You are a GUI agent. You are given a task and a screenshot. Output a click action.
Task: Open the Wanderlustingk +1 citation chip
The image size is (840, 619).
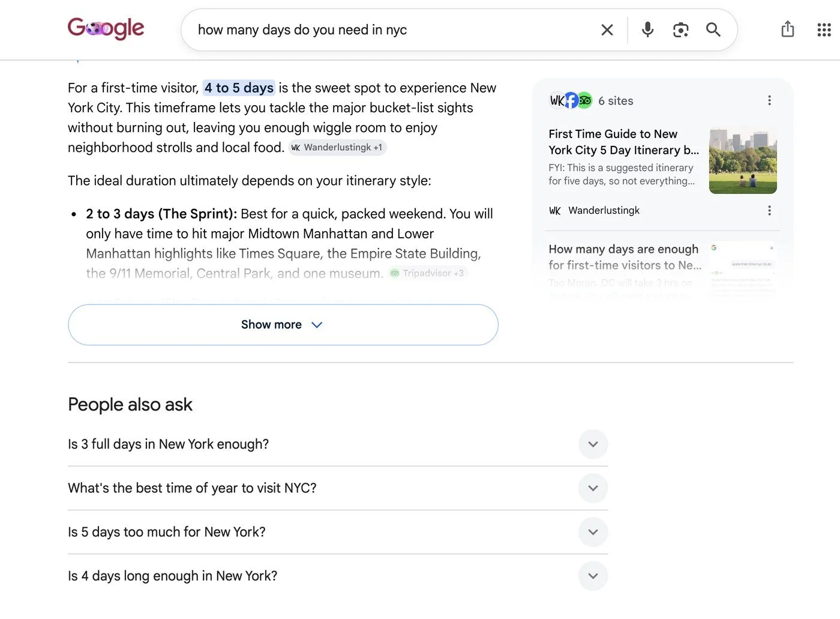tap(337, 148)
